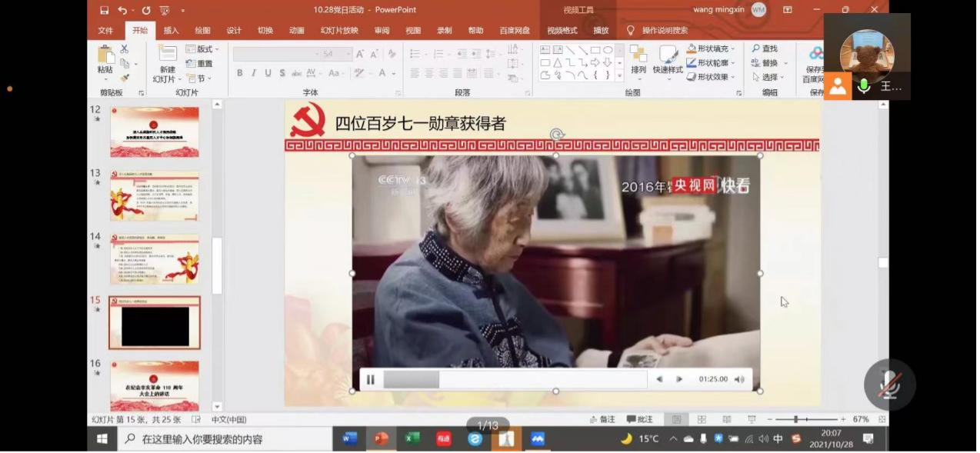
Task: Toggle 批注 (Comments) pane in status bar
Action: (x=640, y=420)
